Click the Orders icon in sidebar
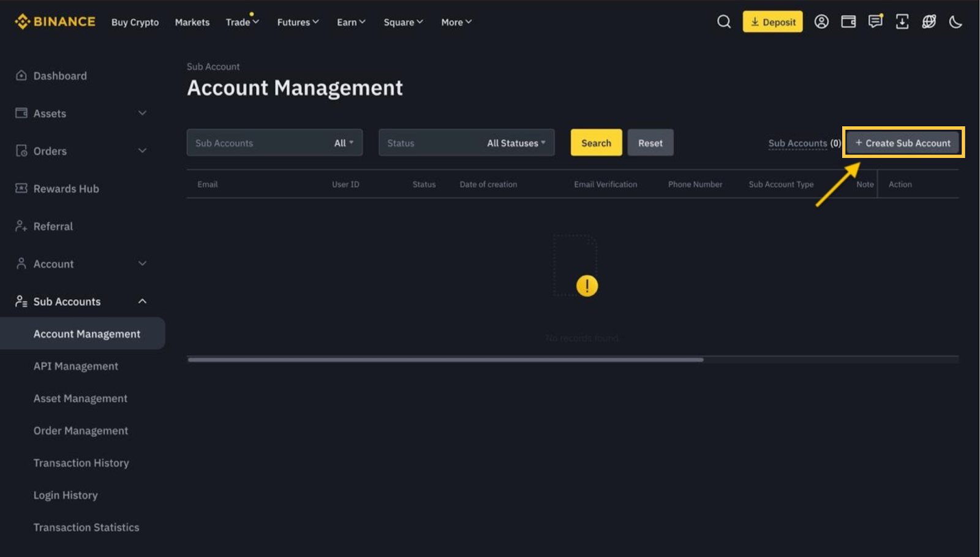Image resolution: width=980 pixels, height=557 pixels. click(21, 151)
